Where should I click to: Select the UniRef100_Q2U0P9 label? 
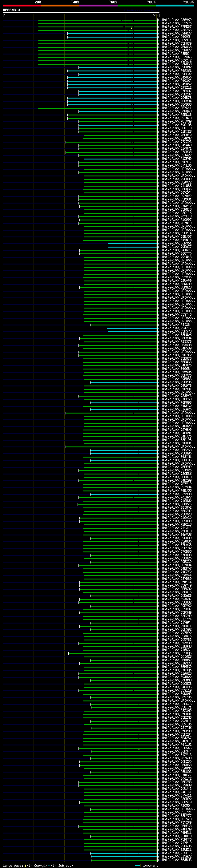177,281
